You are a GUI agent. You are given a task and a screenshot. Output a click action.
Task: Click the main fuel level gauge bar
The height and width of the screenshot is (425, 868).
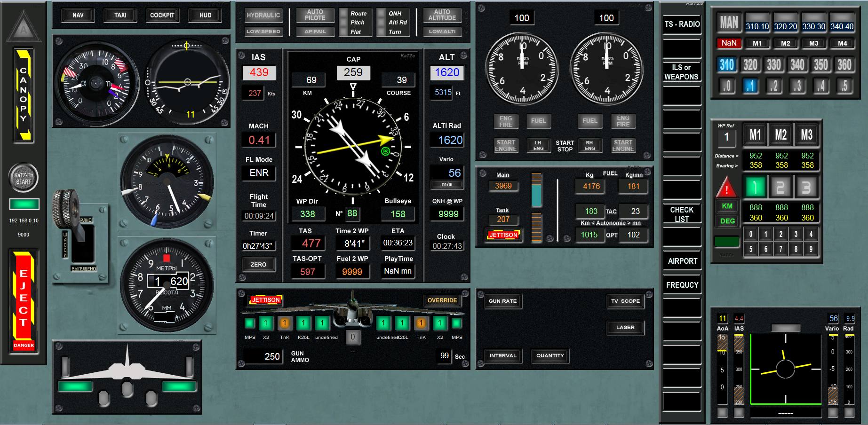(536, 190)
